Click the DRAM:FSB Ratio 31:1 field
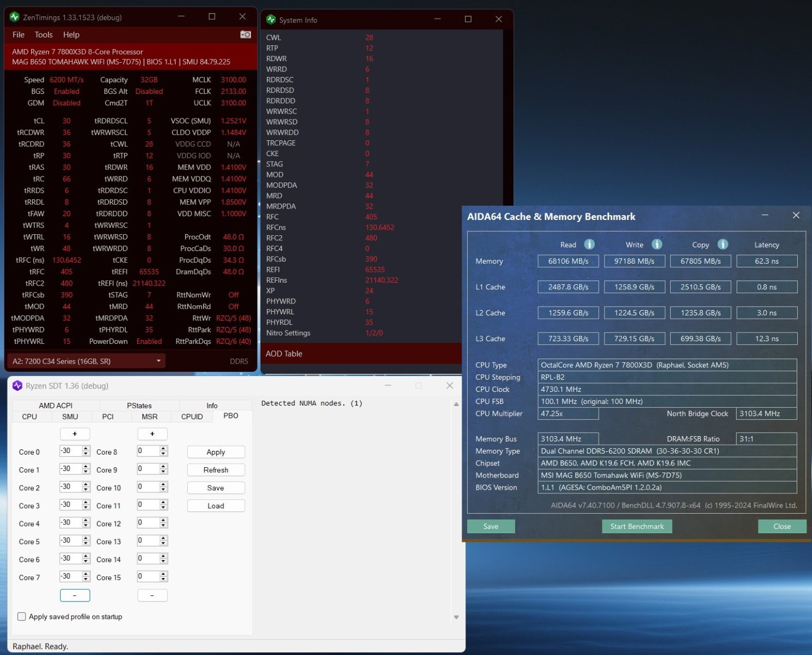Screen dimensions: 812x655 coord(766,439)
